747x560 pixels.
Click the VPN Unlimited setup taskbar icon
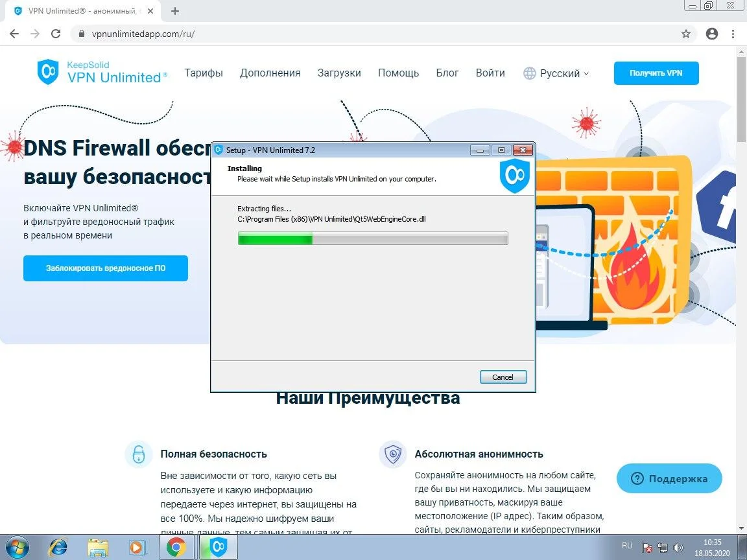pos(219,547)
